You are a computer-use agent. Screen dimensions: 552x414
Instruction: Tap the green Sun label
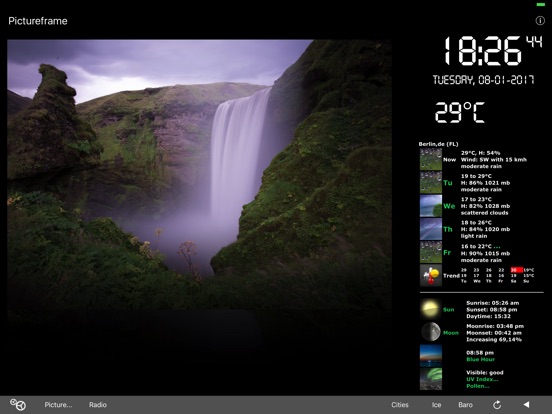click(x=448, y=309)
